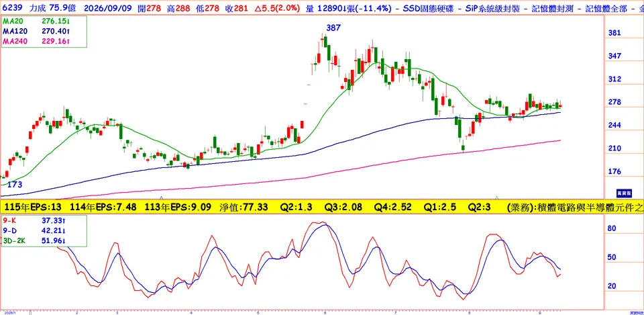
Task: Click the month 9 label on time axis
Action: pyautogui.click(x=539, y=312)
